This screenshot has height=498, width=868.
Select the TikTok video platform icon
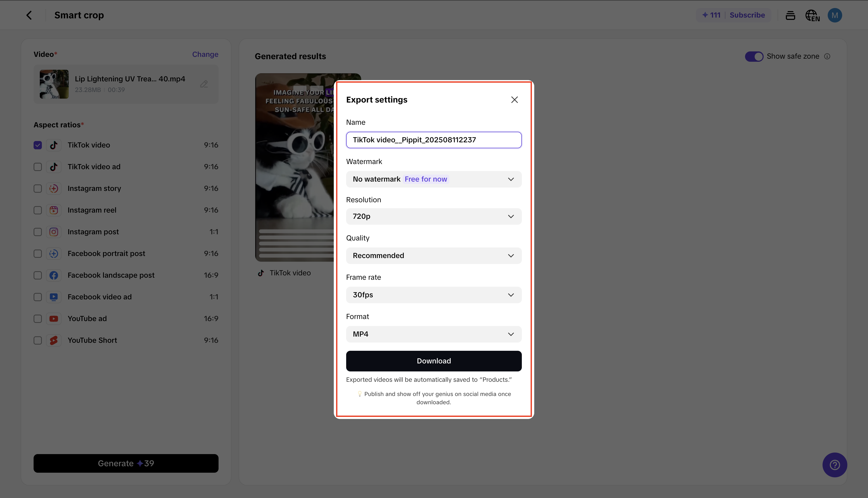54,145
